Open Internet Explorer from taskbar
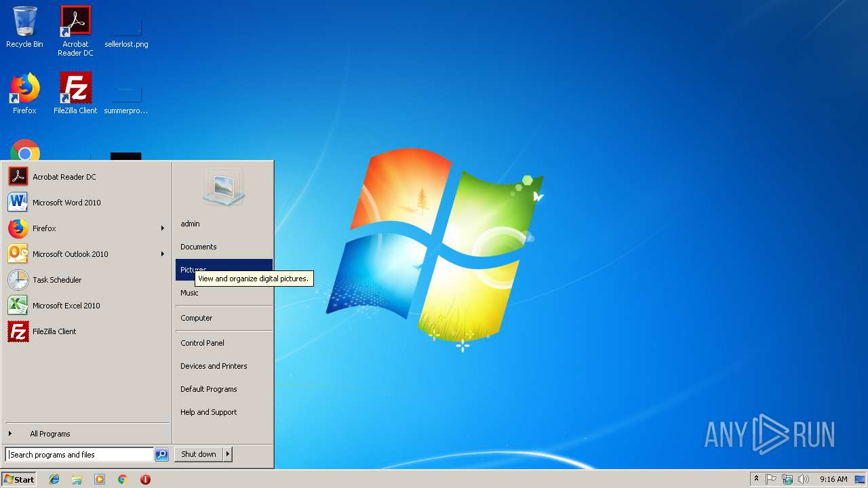Viewport: 868px width, 488px height. (x=54, y=479)
